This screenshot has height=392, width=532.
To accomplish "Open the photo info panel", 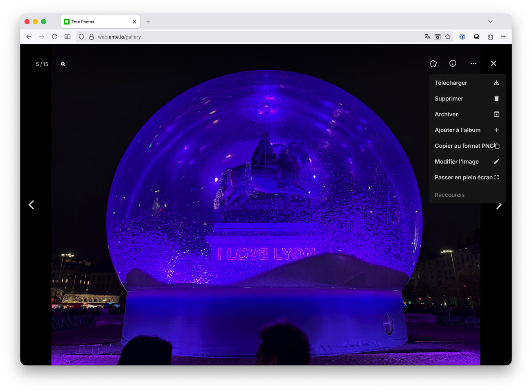I will click(x=453, y=63).
